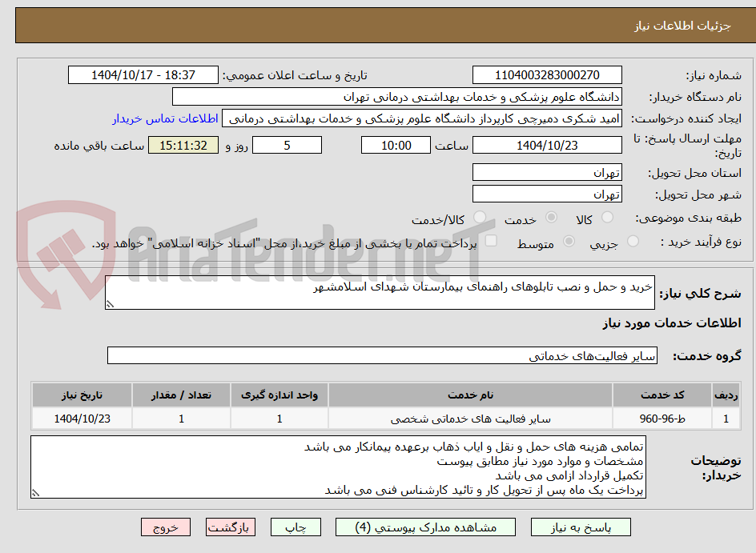Click the need number field 1104003283000270

coord(547,75)
